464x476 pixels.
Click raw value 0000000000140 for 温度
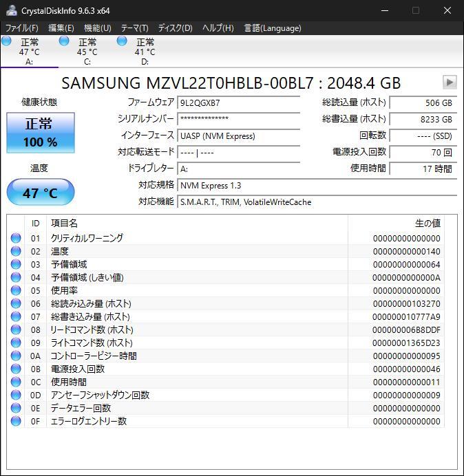click(x=407, y=252)
